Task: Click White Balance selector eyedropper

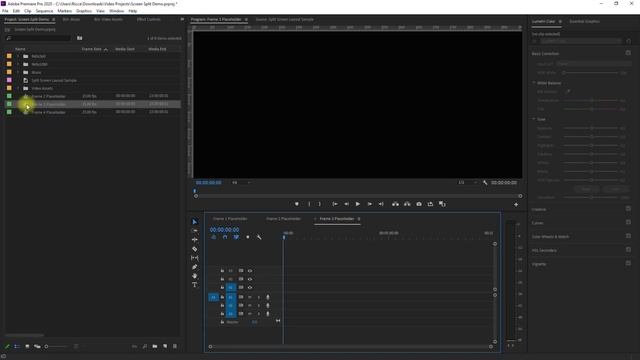Action: click(567, 92)
